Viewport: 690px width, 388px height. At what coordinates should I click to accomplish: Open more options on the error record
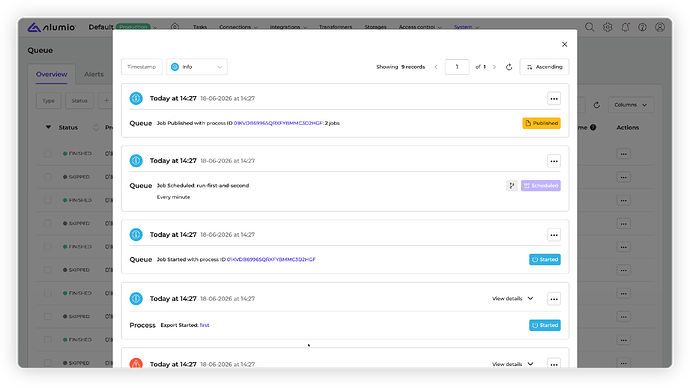pos(554,363)
